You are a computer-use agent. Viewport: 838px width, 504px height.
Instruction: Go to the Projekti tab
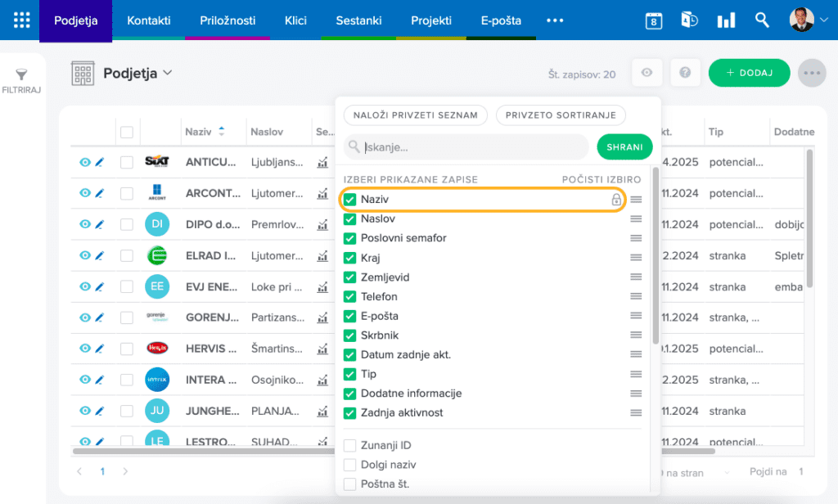[x=431, y=20]
